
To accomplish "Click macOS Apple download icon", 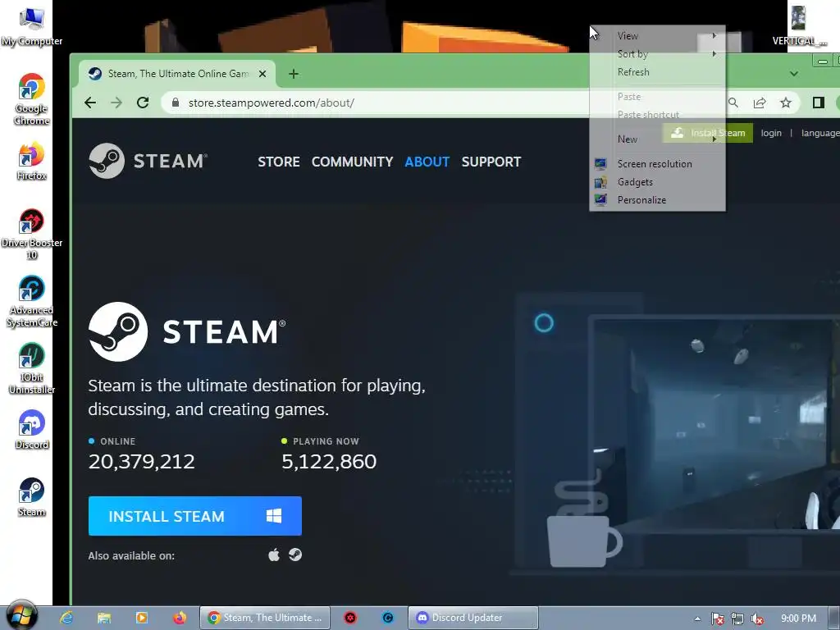I will coord(274,555).
